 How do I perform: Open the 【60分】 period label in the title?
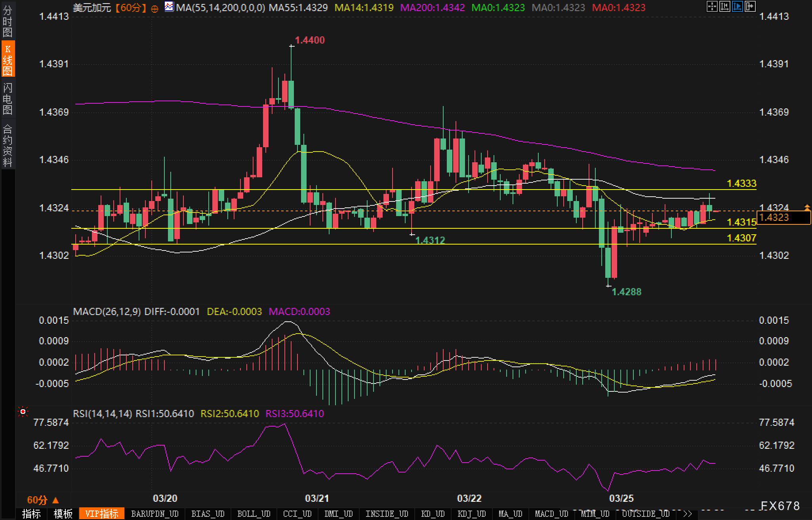click(131, 8)
